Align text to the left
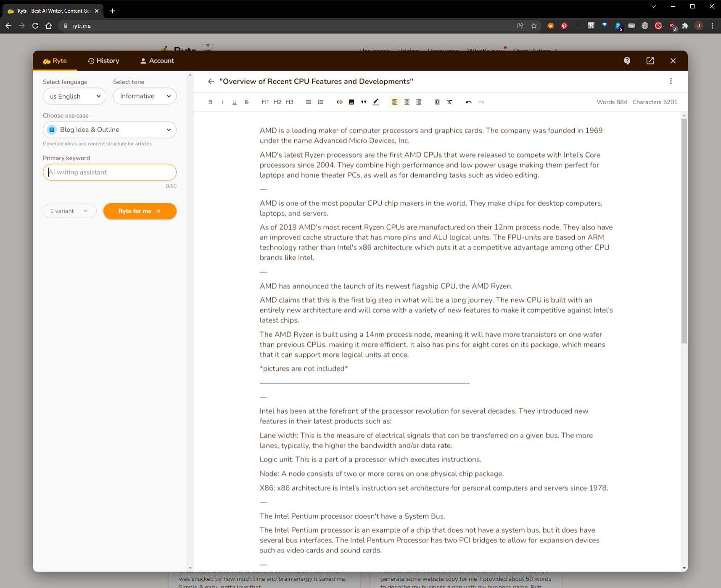 point(394,102)
